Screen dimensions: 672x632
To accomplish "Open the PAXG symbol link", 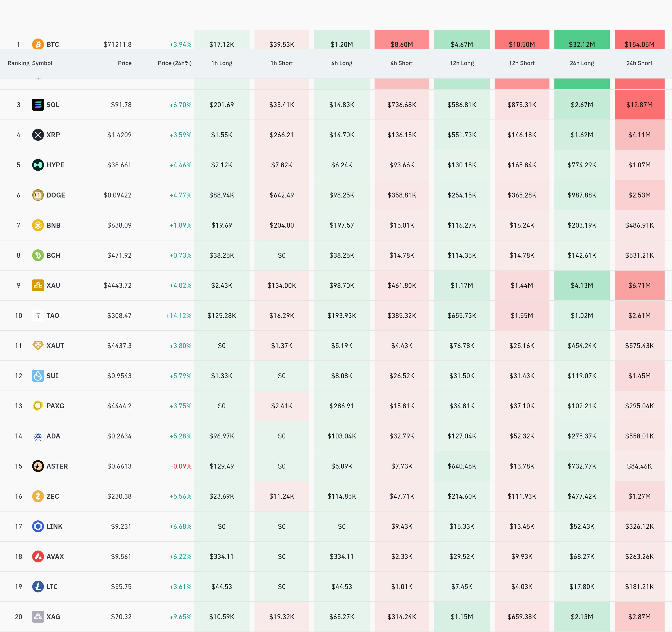I will 55,406.
